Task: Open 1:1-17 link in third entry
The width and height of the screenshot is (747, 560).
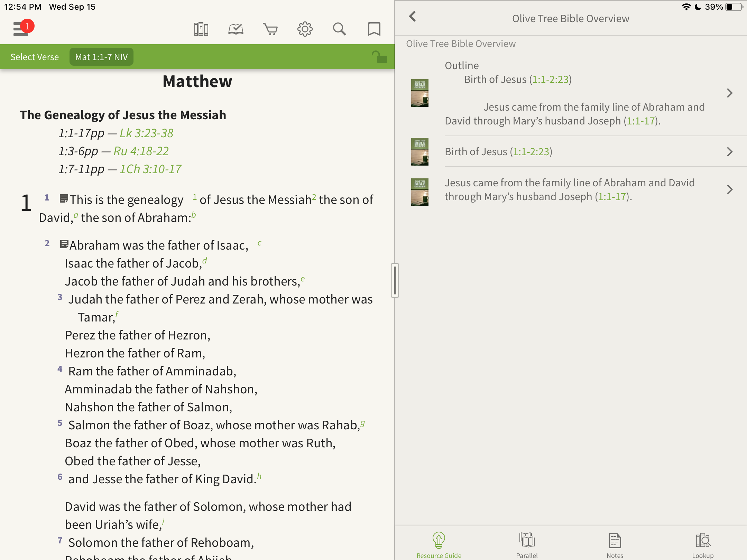Action: pyautogui.click(x=612, y=197)
